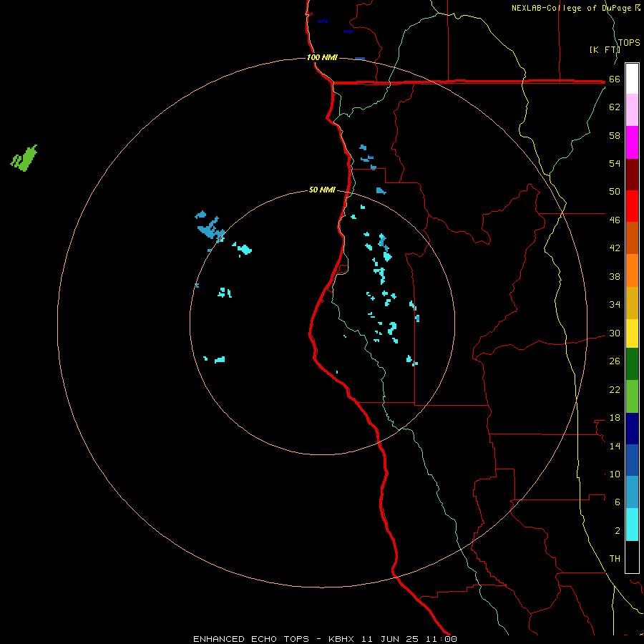Click the dark green 30 kft legend swatch
Viewport: 644px width, 644px height.
point(632,364)
